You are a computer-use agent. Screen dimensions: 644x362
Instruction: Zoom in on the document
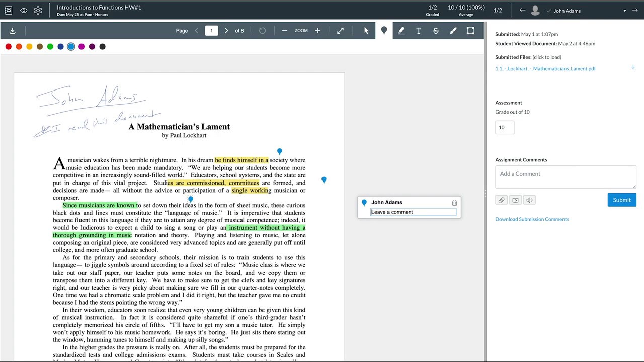[317, 31]
